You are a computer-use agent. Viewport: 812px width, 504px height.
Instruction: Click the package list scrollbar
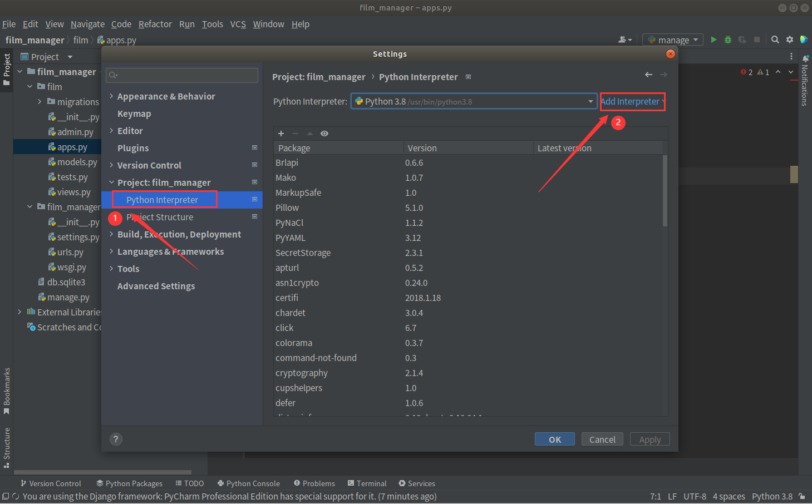pos(665,191)
